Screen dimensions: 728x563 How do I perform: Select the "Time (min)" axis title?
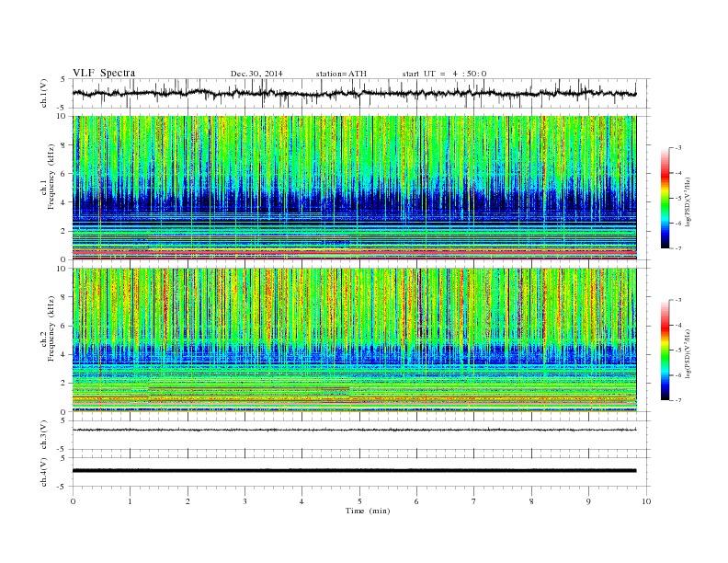click(x=368, y=511)
